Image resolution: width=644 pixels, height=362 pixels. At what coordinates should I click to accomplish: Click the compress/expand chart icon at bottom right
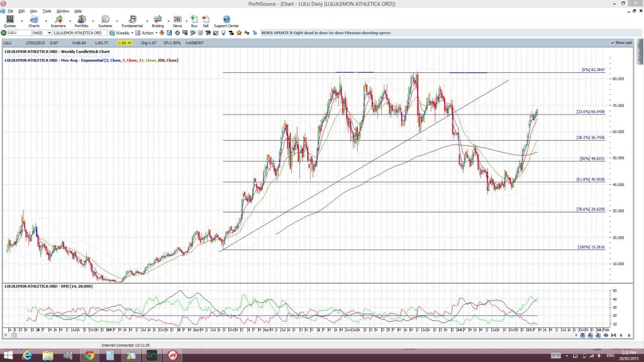click(x=606, y=336)
